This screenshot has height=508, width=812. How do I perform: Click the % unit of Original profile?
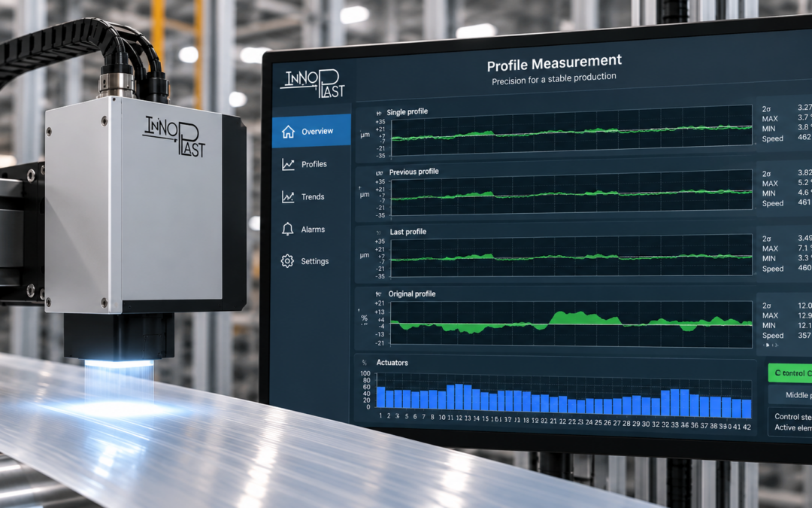(364, 318)
